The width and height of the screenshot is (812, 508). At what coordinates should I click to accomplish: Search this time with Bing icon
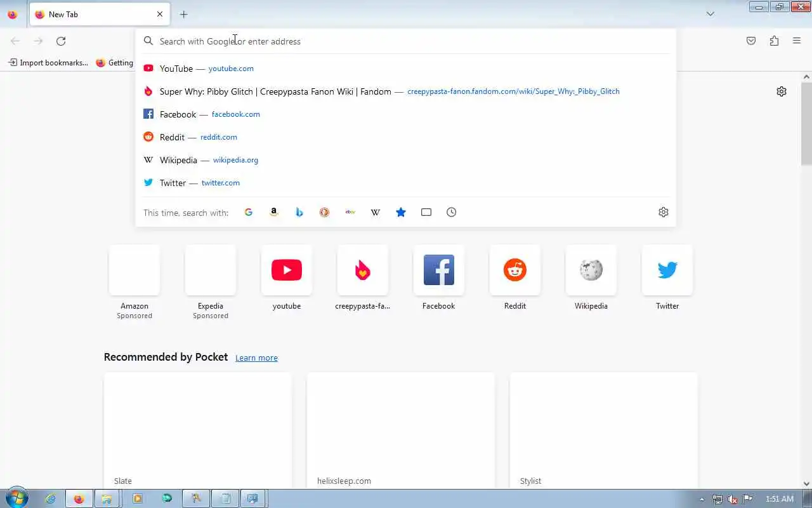[x=299, y=212]
